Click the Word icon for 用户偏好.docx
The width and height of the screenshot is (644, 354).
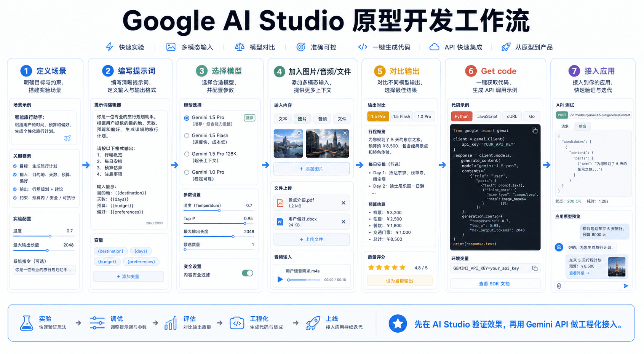point(280,222)
